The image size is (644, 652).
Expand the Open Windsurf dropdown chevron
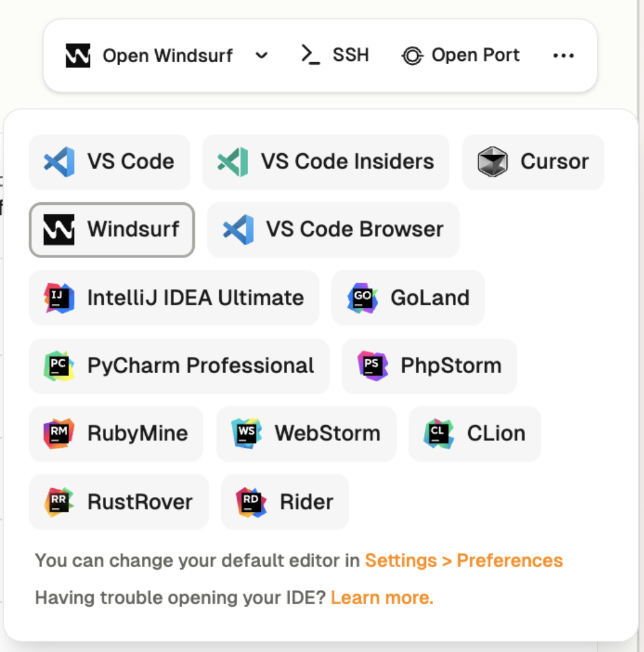(x=262, y=56)
